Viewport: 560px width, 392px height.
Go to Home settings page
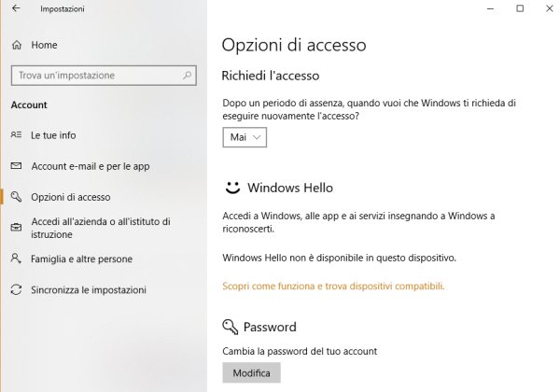(x=44, y=45)
